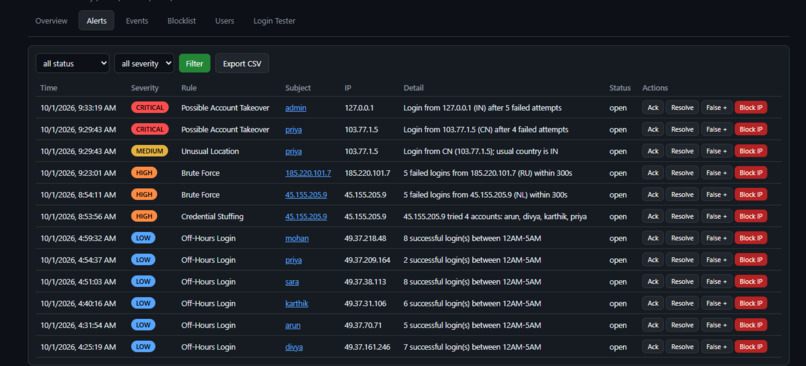The height and width of the screenshot is (366, 806).
Task: Block IP on priya Possible Account Takeover row
Action: coord(751,130)
